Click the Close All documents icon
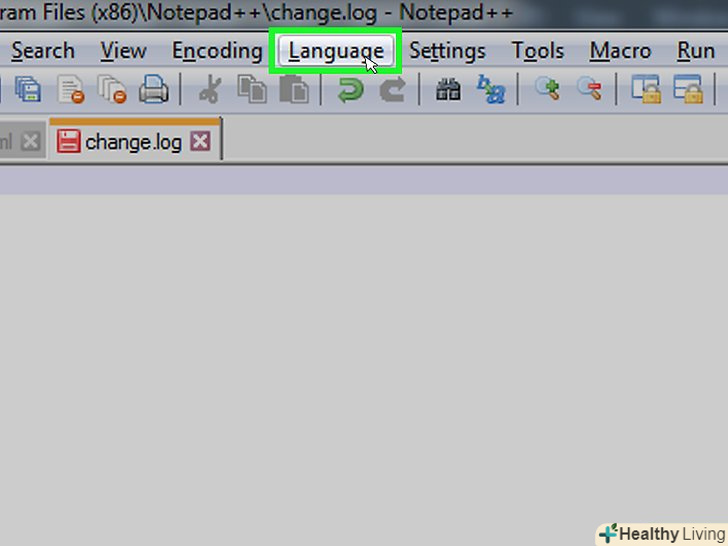This screenshot has height=546, width=728. point(112,89)
